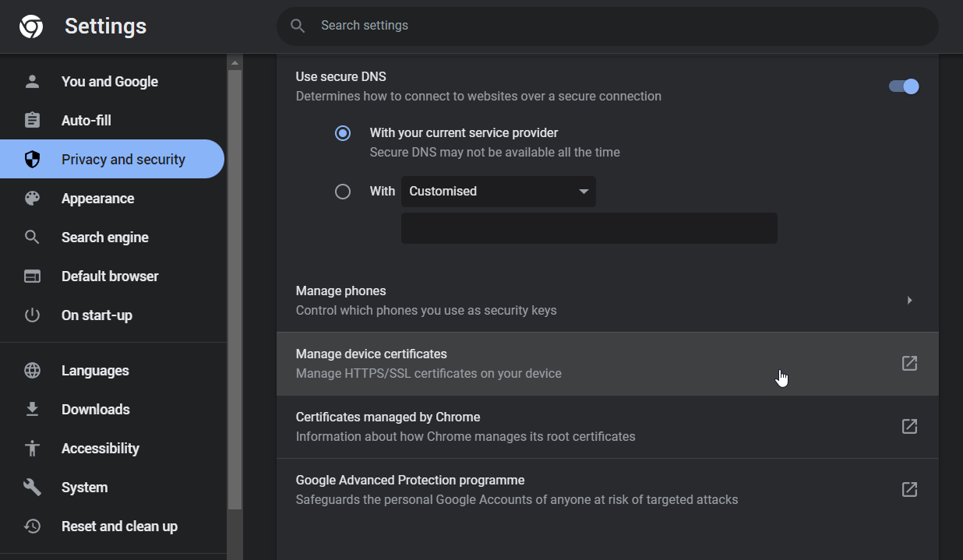Click the Appearance palette icon

[x=32, y=198]
